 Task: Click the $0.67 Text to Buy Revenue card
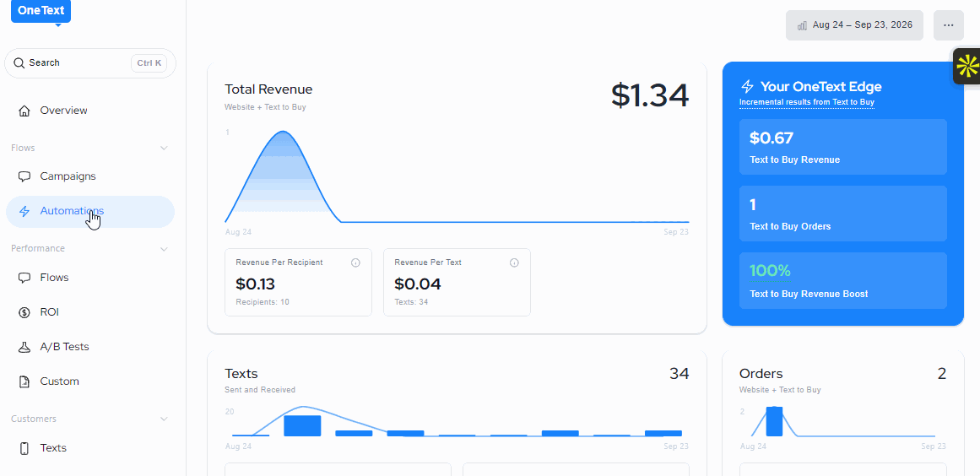coord(842,147)
